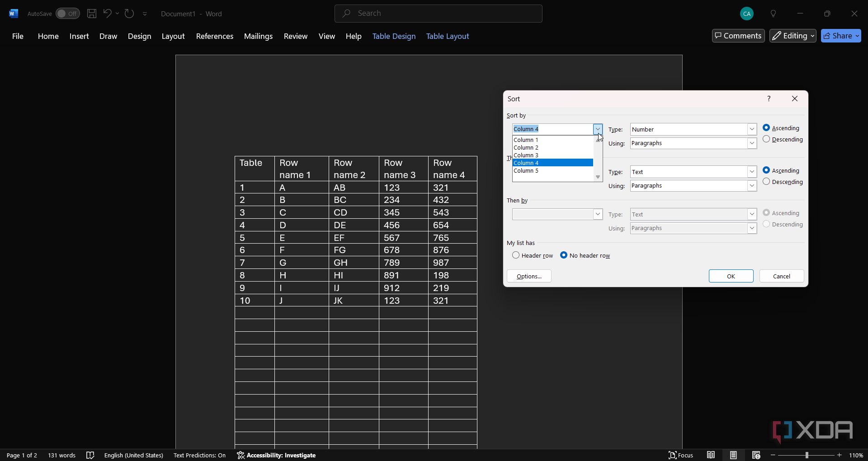Undo the last action
868x461 pixels.
point(107,14)
